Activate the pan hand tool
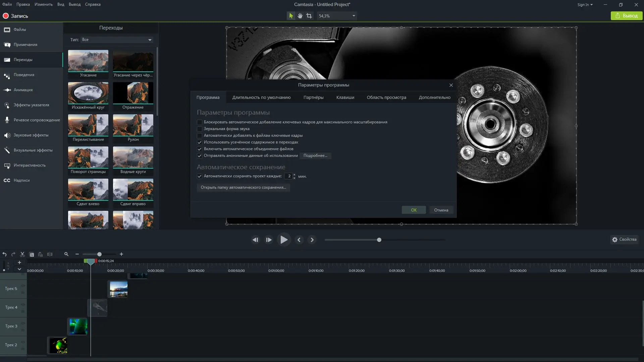Image resolution: width=644 pixels, height=362 pixels. coord(300,16)
